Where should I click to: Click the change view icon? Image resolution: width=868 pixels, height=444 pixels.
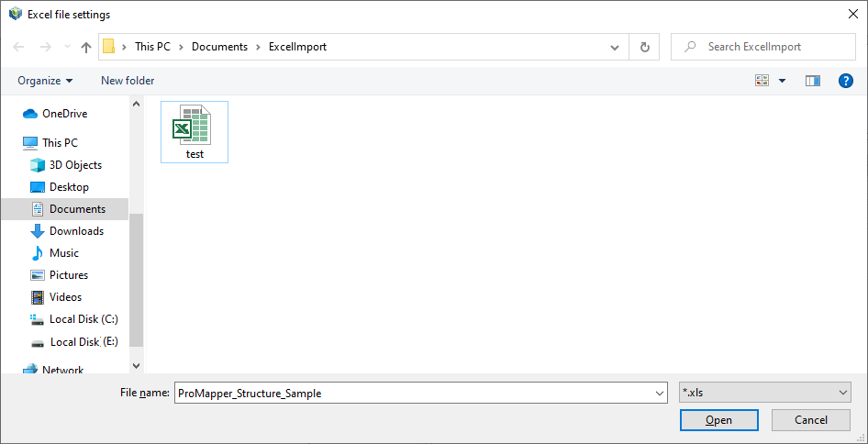[762, 81]
